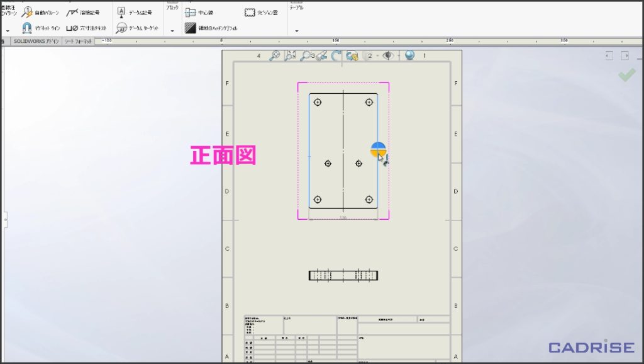
Task: Open the Table (テーブル) dropdown arrow
Action: (x=296, y=30)
